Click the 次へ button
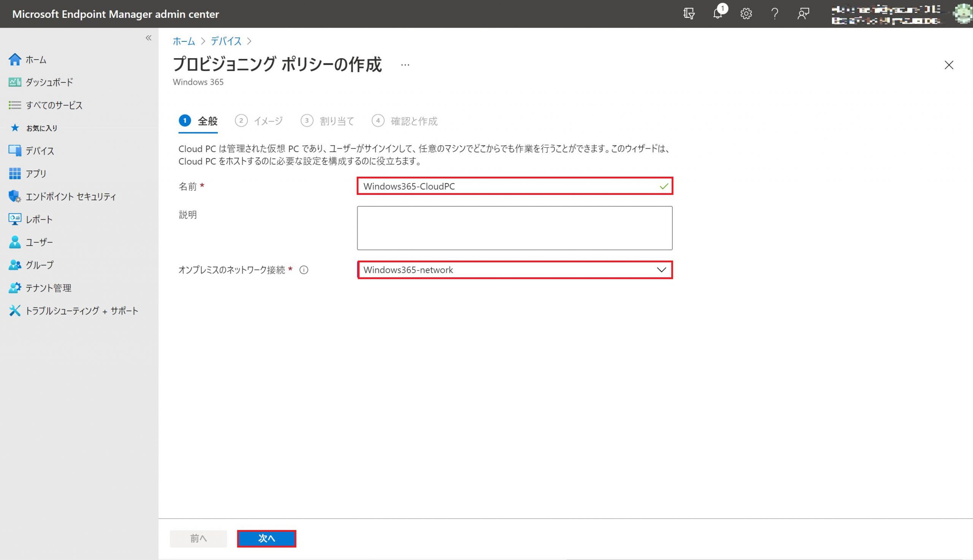Viewport: 973px width, 560px height. tap(266, 538)
